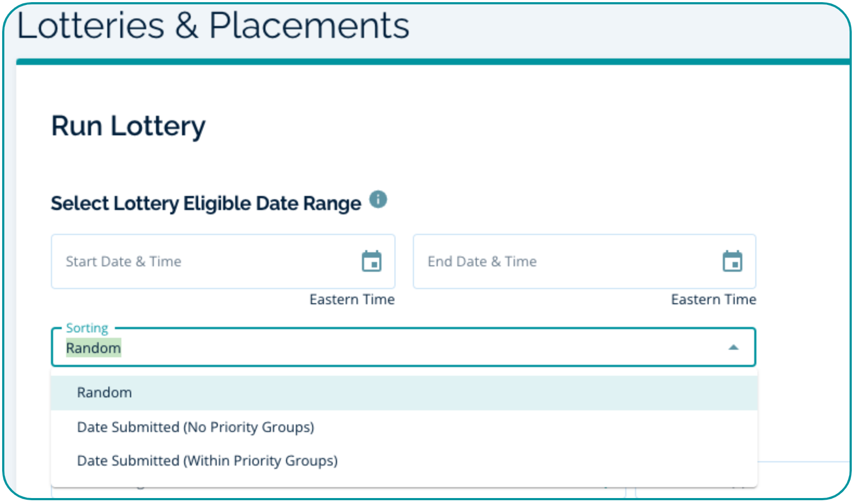Click the Select Lottery Eligible Date Range heading
This screenshot has height=504, width=855.
[x=206, y=204]
